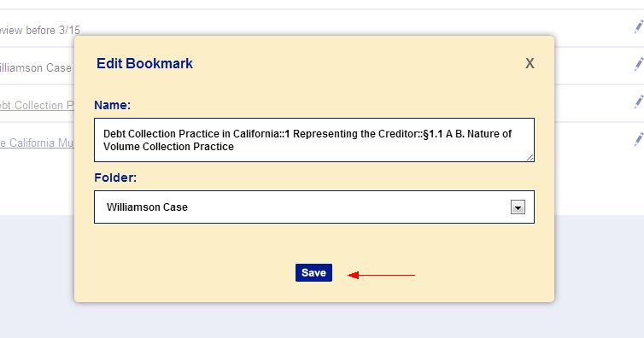Click the Folder: field label
644x338 pixels.
click(x=115, y=178)
